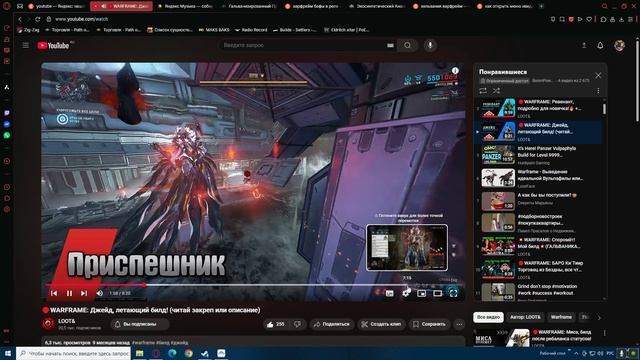Reload the page with the refresh icon

(x=38, y=19)
